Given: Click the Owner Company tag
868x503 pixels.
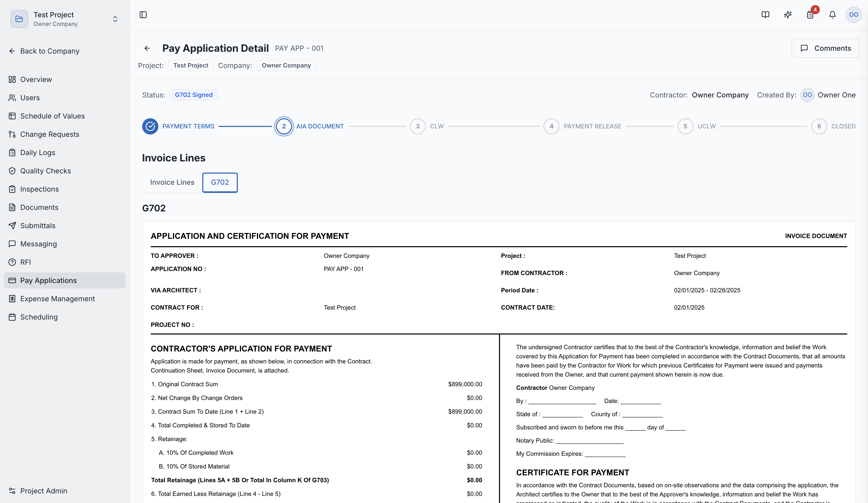Looking at the screenshot, I should (x=286, y=65).
